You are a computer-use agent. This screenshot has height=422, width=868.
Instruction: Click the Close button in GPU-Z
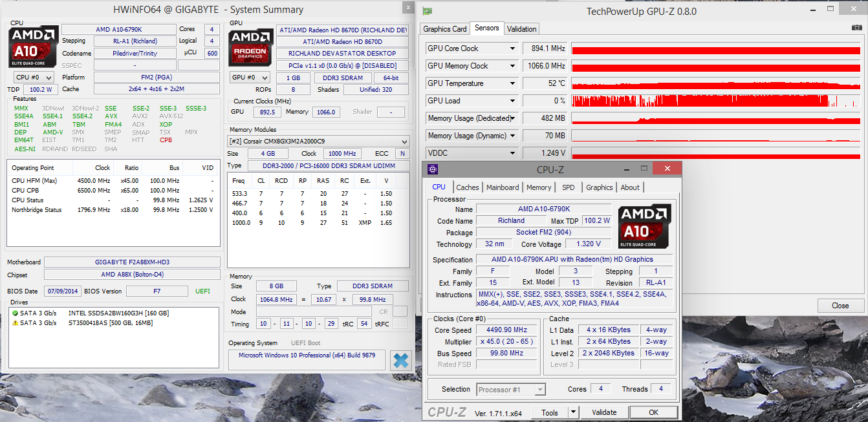pyautogui.click(x=840, y=306)
